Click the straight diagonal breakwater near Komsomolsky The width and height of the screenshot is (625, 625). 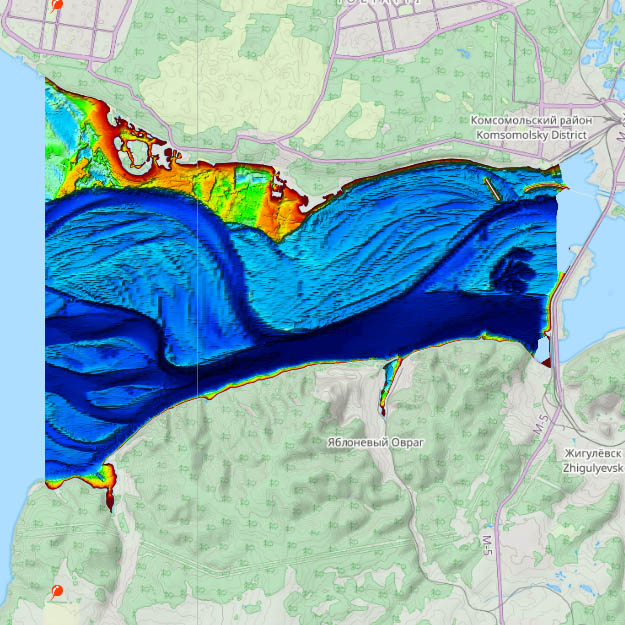(x=491, y=188)
